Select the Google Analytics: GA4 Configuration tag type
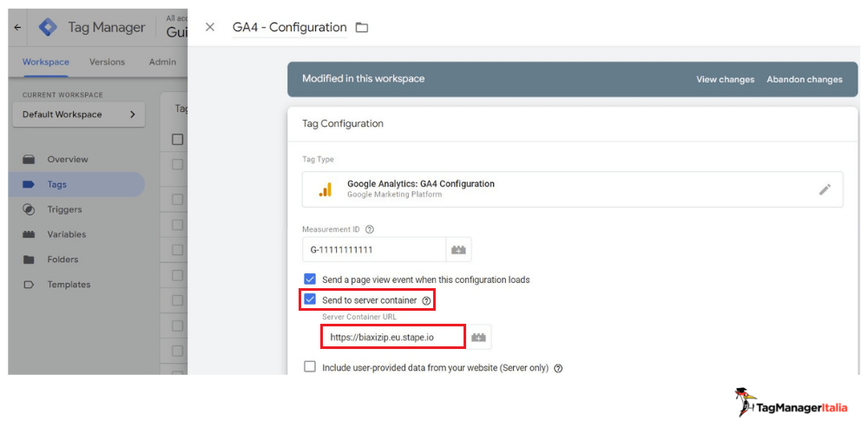Screen dimensions: 868x434 572,189
